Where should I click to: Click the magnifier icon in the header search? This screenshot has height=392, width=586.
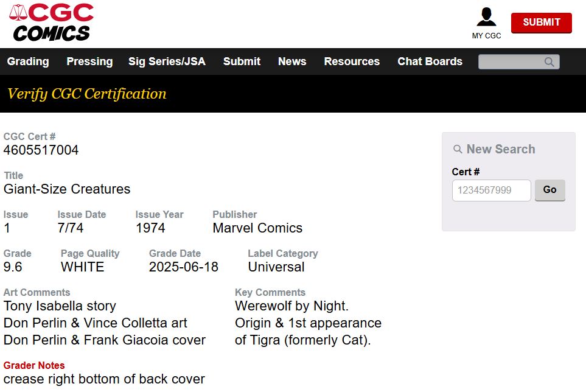pos(549,61)
